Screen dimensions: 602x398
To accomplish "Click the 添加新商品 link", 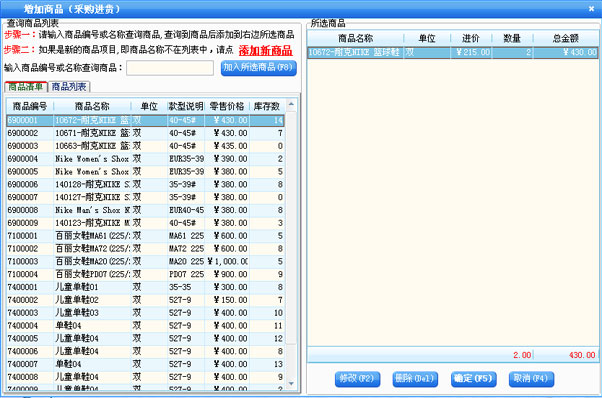I will click(x=265, y=50).
